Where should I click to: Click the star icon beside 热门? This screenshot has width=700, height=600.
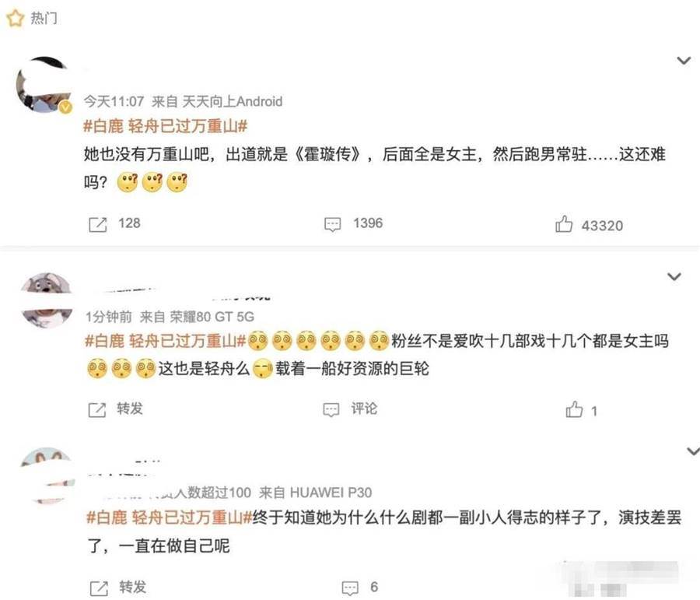coord(15,19)
